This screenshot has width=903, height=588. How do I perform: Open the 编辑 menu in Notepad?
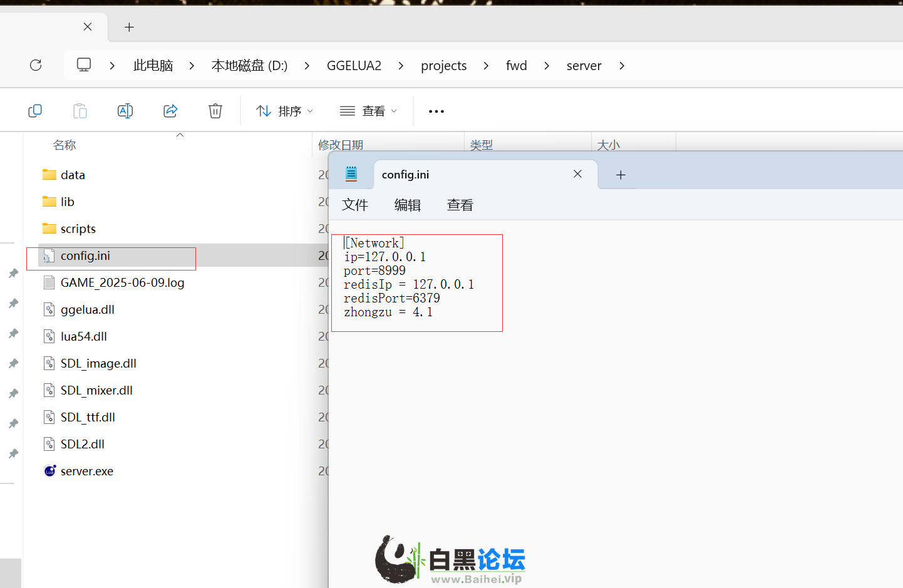[x=407, y=205]
